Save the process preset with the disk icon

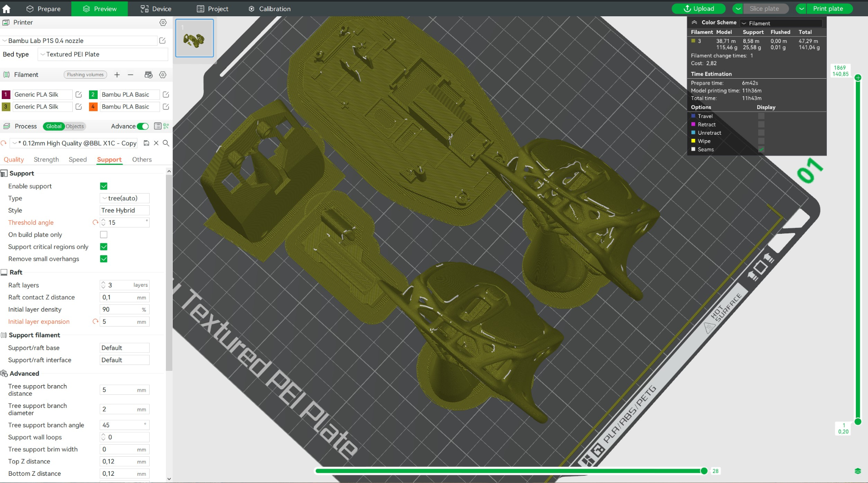point(146,143)
